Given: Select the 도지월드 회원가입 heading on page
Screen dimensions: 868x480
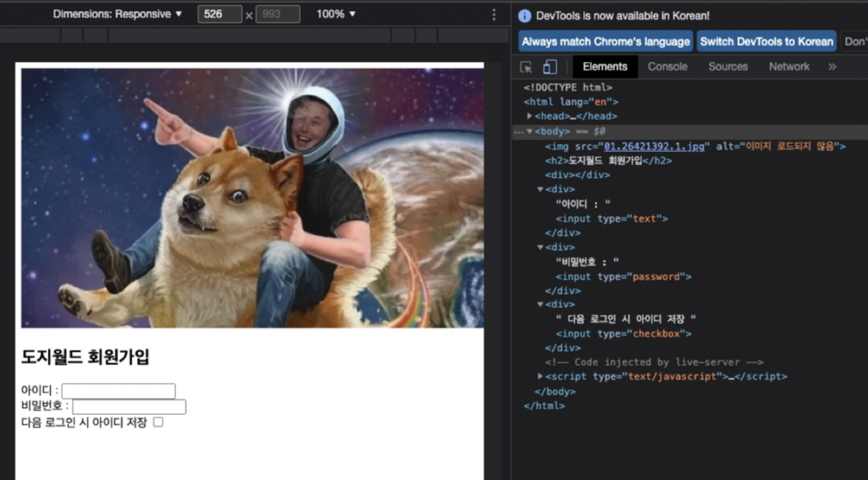Looking at the screenshot, I should [x=85, y=357].
